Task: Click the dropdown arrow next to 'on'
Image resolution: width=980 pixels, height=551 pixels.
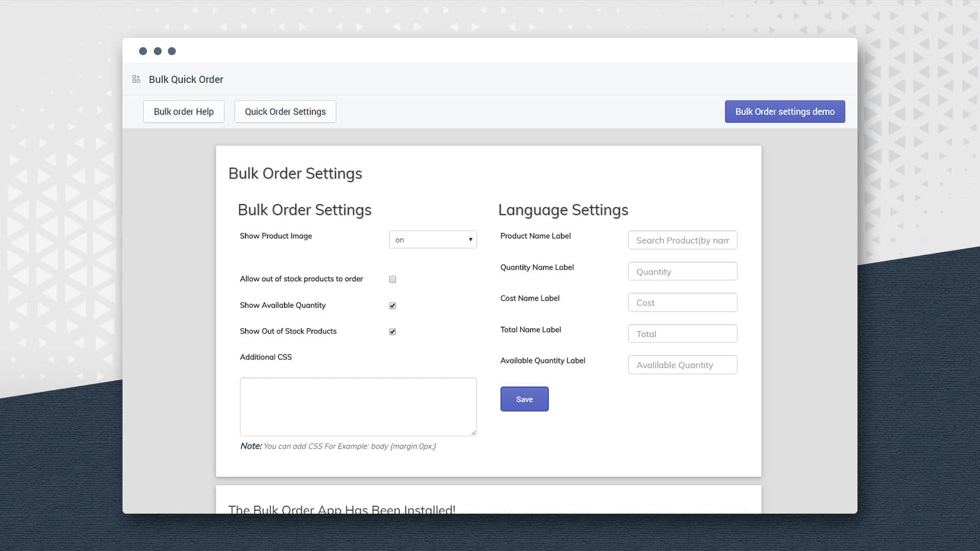Action: pos(470,239)
